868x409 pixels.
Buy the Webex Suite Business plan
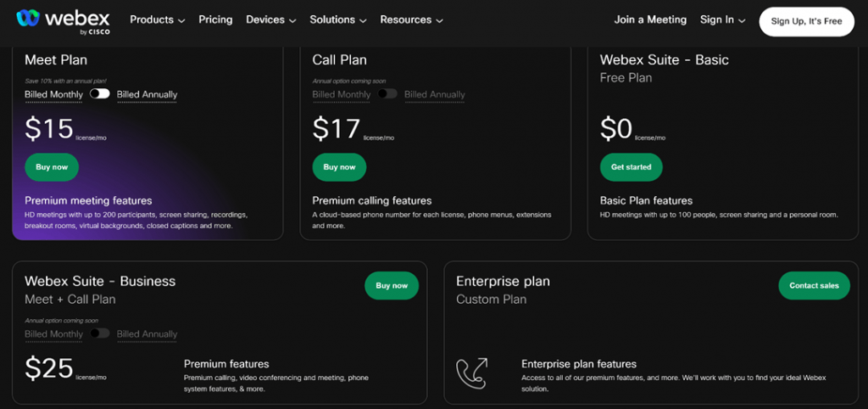[392, 286]
